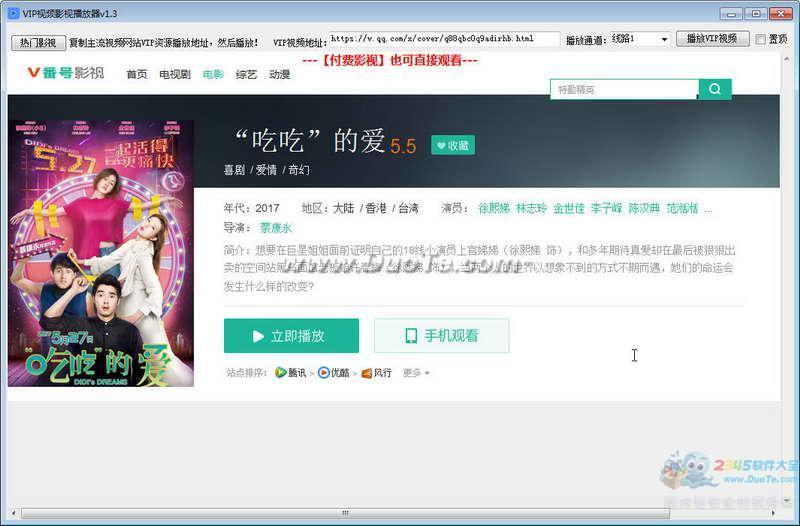The image size is (800, 526).
Task: Open actor link 陈汉典
Action: tap(644, 208)
